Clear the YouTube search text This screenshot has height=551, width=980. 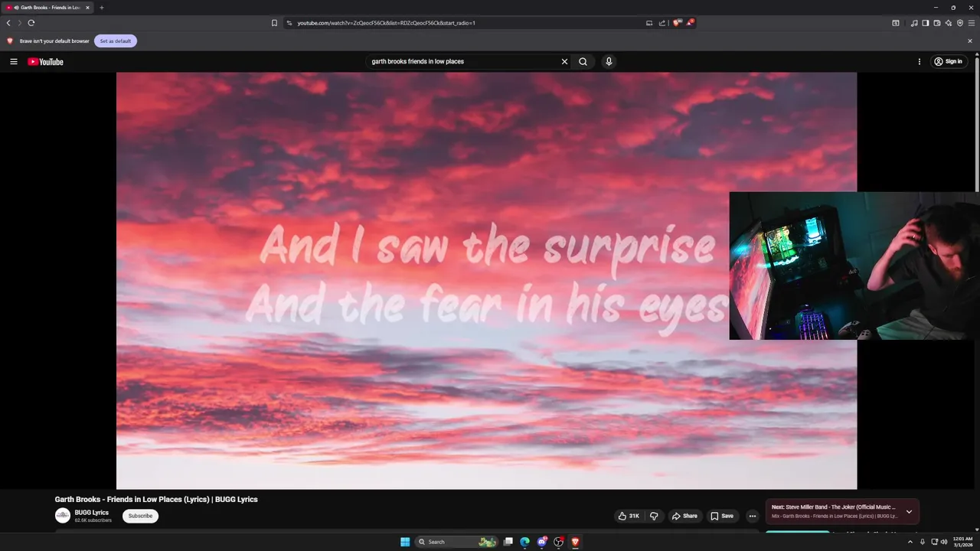pyautogui.click(x=564, y=61)
